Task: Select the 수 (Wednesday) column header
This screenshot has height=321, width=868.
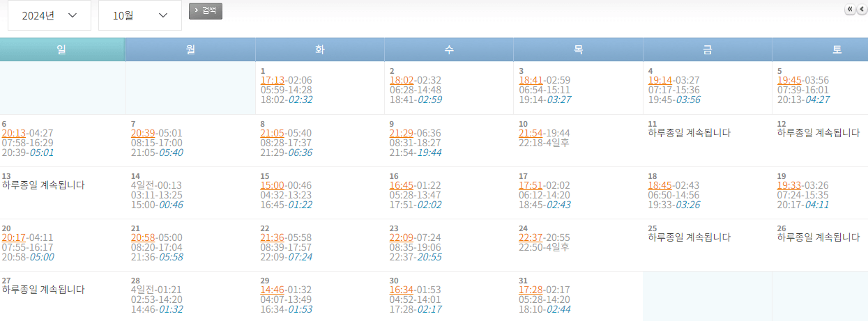Action: pos(449,49)
